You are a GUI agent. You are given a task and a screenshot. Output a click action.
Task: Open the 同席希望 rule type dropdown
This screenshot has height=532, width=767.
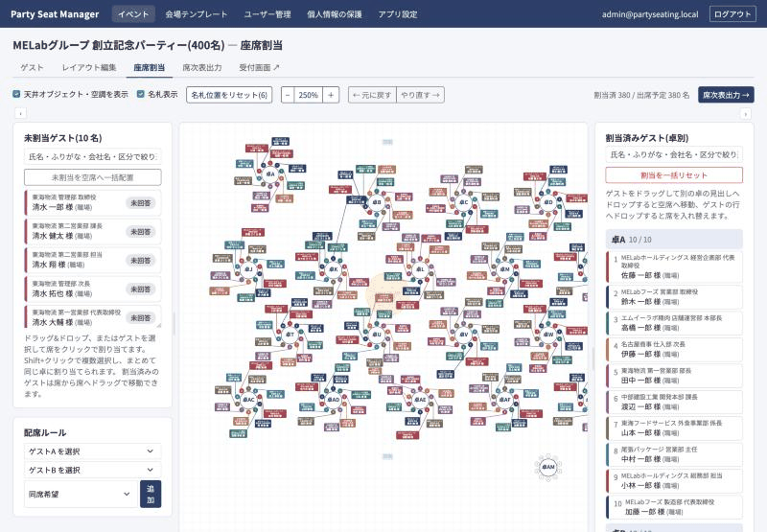coord(80,495)
